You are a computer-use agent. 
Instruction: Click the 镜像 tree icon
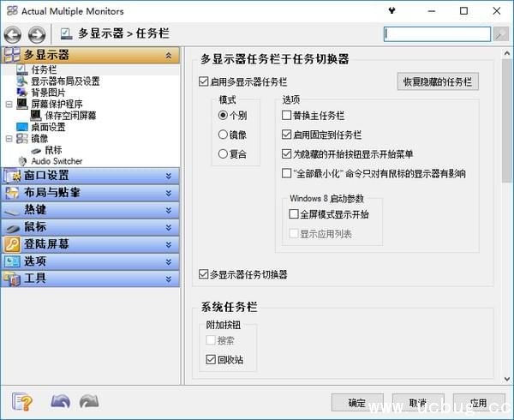(x=22, y=138)
